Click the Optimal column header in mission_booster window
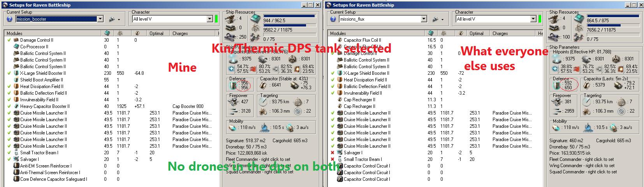Viewport: 644px width, 187px height. (158, 33)
